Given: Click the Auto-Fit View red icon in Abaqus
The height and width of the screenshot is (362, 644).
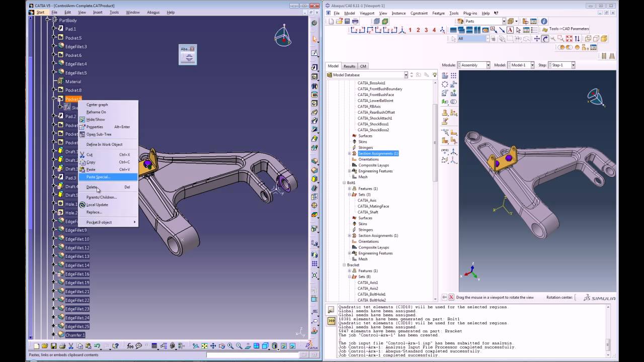Looking at the screenshot, I should [x=569, y=38].
